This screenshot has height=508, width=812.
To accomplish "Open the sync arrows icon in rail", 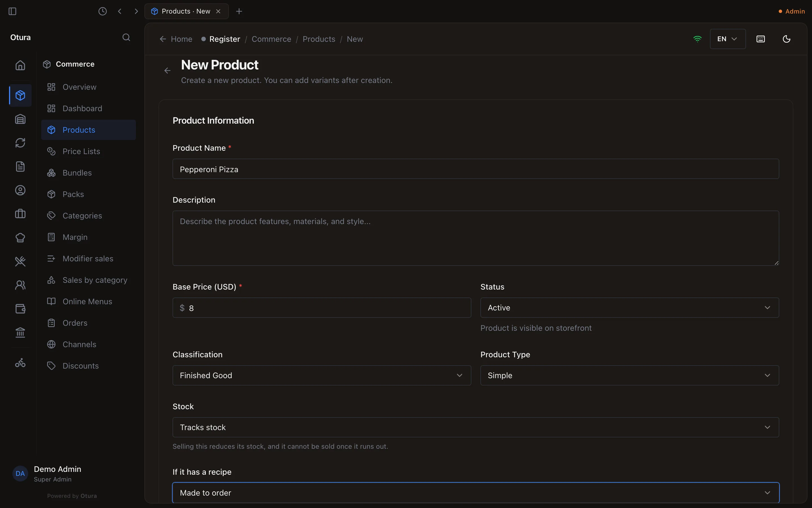I will coord(20,143).
